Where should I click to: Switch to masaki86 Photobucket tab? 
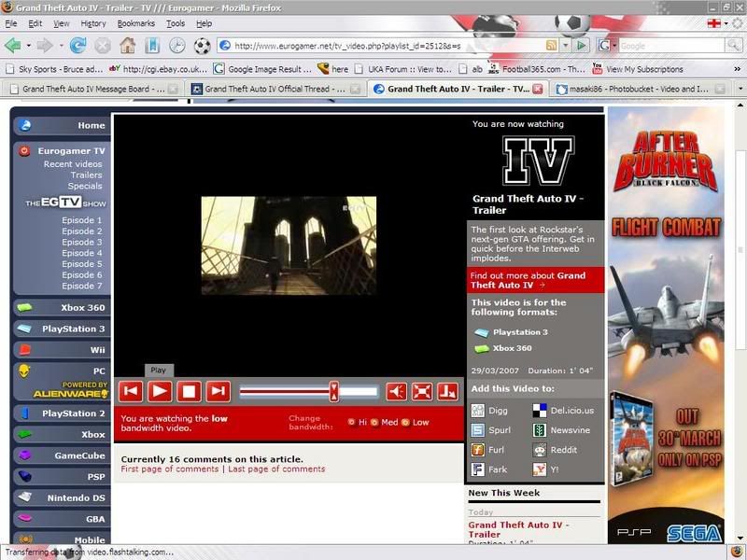(641, 89)
